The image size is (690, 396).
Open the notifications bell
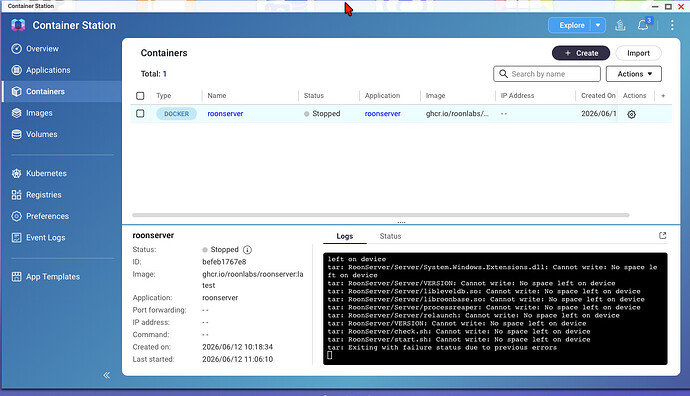pyautogui.click(x=643, y=25)
